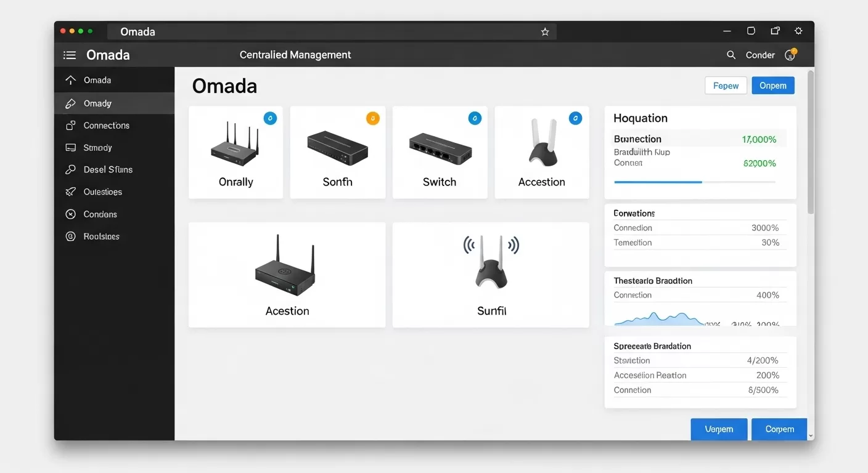The image size is (868, 473).
Task: Click the search magnifier icon in header
Action: pos(731,55)
